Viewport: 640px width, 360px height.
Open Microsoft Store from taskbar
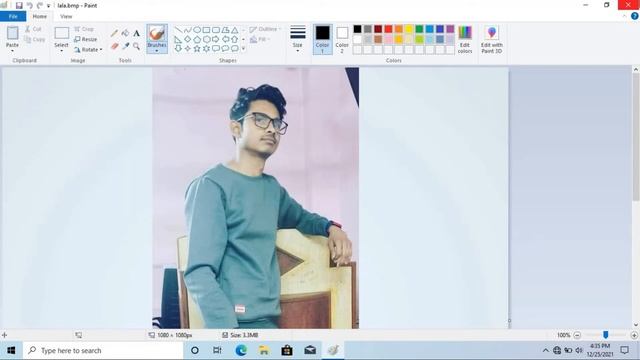[x=287, y=350]
